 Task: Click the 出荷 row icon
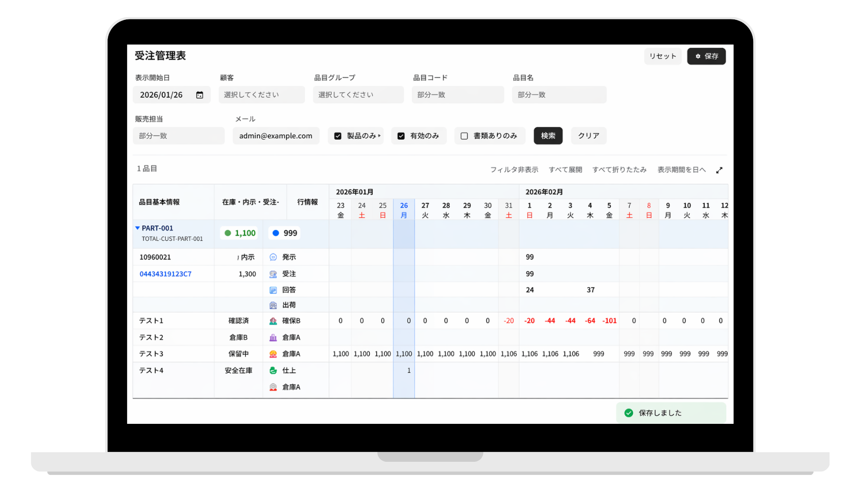click(273, 305)
